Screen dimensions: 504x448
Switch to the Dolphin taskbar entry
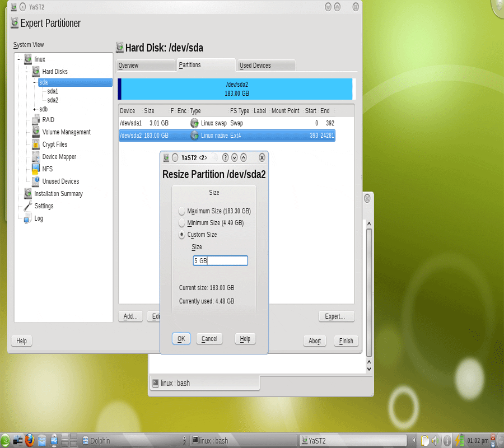(x=132, y=441)
